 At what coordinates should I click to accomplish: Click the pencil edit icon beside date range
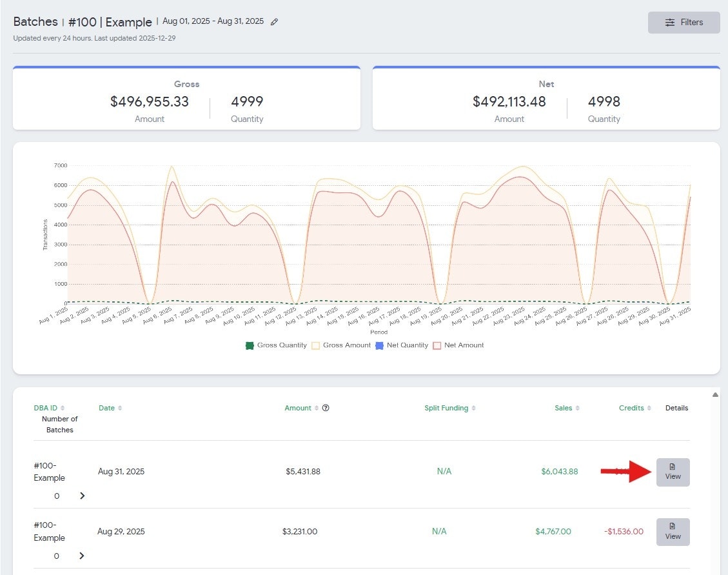[274, 22]
